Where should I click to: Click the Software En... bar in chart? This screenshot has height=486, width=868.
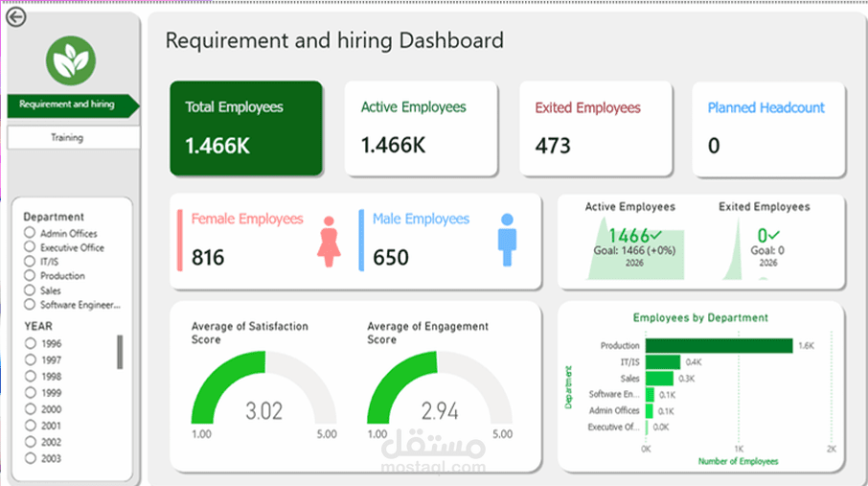650,395
